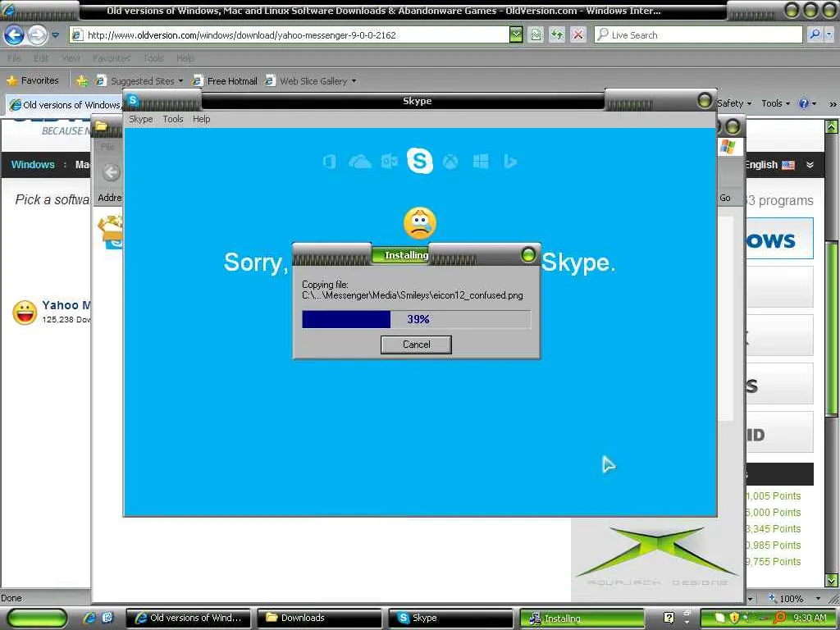The width and height of the screenshot is (840, 630).
Task: Click the Back arrow in Downloads window
Action: 112,172
